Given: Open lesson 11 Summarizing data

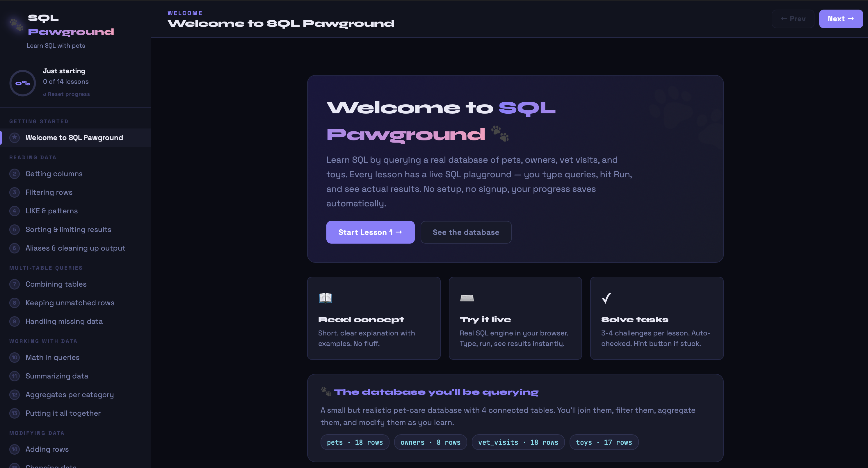Looking at the screenshot, I should (75, 376).
